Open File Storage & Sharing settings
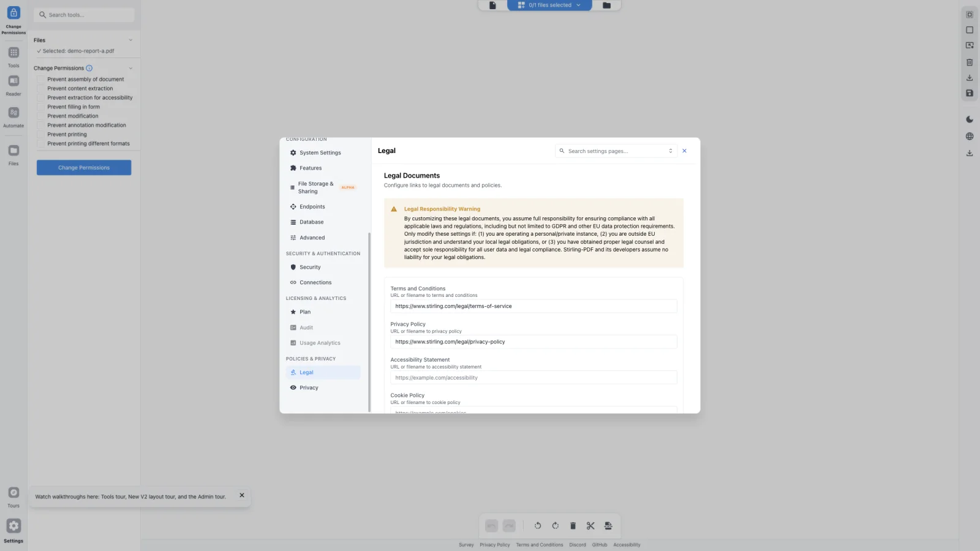 (323, 188)
